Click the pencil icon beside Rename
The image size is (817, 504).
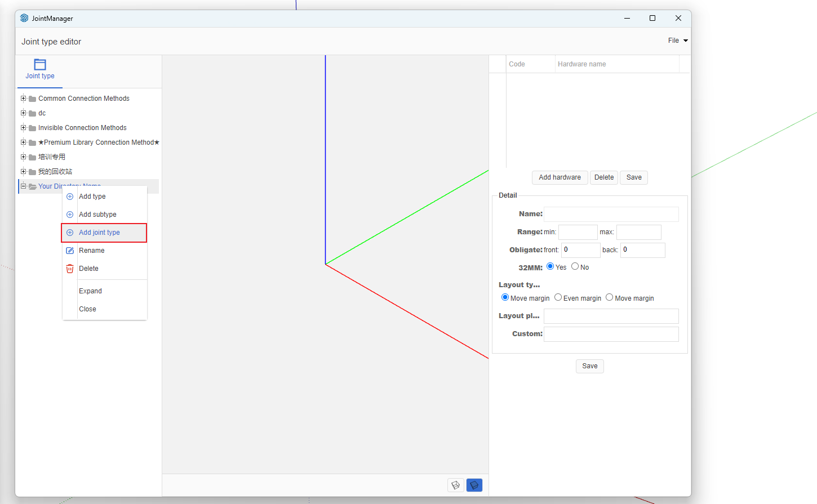point(70,251)
